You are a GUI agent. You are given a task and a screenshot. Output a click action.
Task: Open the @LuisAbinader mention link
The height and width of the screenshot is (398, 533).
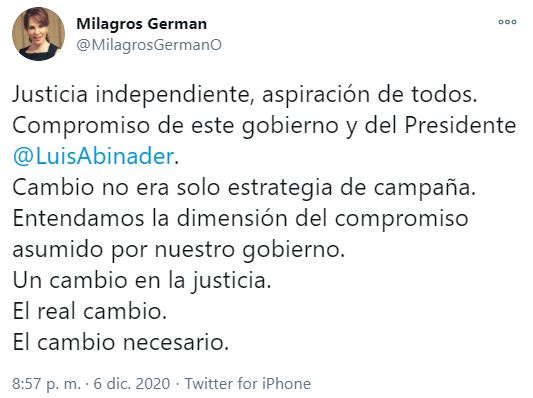click(x=93, y=156)
